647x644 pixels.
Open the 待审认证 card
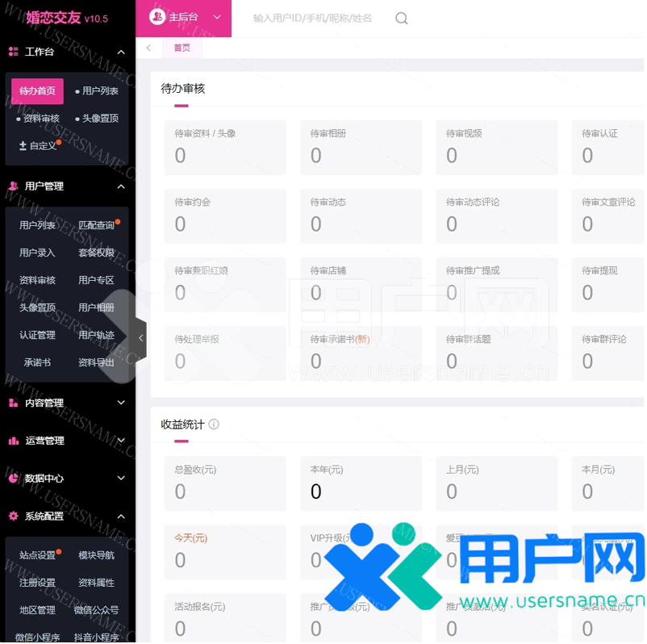pyautogui.click(x=607, y=148)
